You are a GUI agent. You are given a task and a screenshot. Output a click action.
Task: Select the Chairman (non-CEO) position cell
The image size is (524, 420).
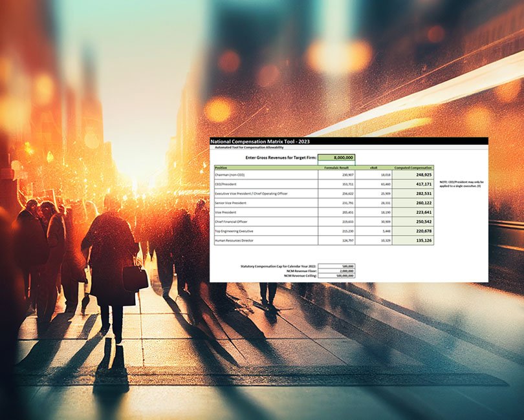pos(266,174)
